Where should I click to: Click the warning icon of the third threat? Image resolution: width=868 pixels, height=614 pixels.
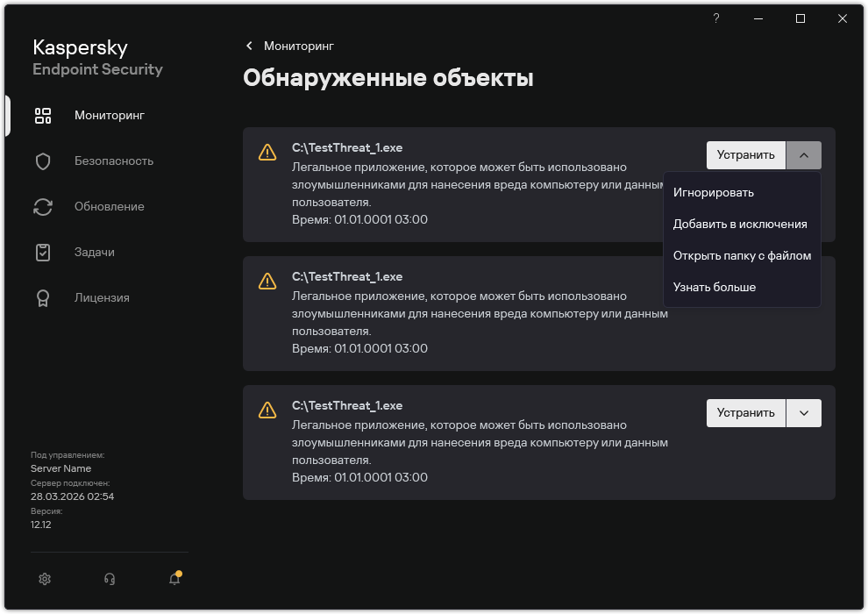(267, 411)
